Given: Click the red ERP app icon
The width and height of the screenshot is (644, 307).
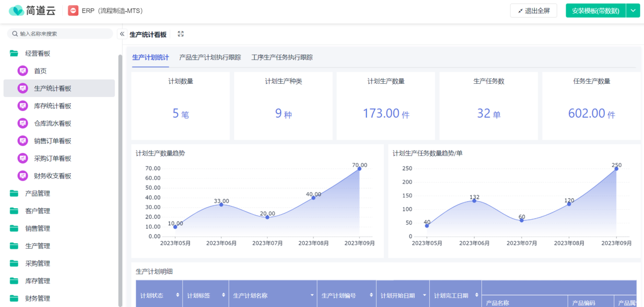Looking at the screenshot, I should click(73, 11).
